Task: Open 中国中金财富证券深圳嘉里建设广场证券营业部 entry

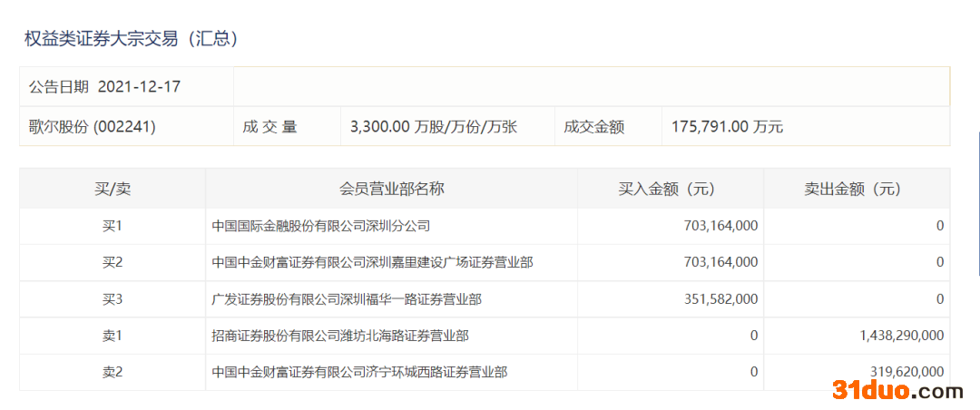Action: tap(372, 262)
